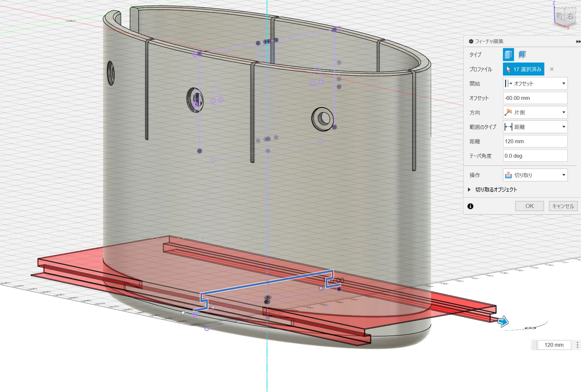Click the blue extrude distance arrow manipulator
Screen dimensions: 581x392
[503, 321]
